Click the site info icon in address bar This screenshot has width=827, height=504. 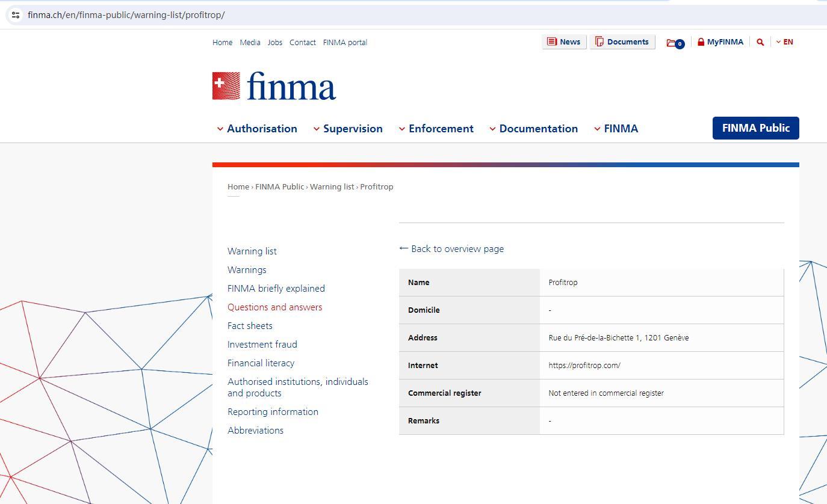point(16,14)
